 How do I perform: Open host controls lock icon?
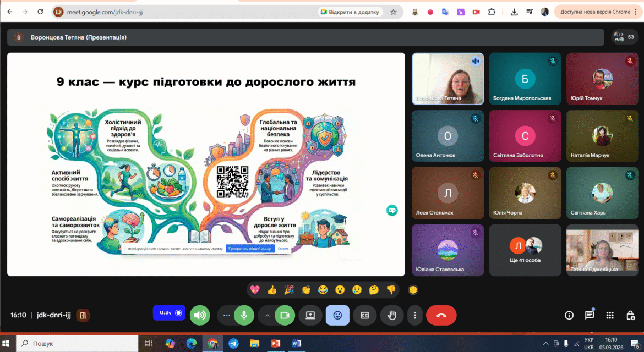[x=630, y=315]
